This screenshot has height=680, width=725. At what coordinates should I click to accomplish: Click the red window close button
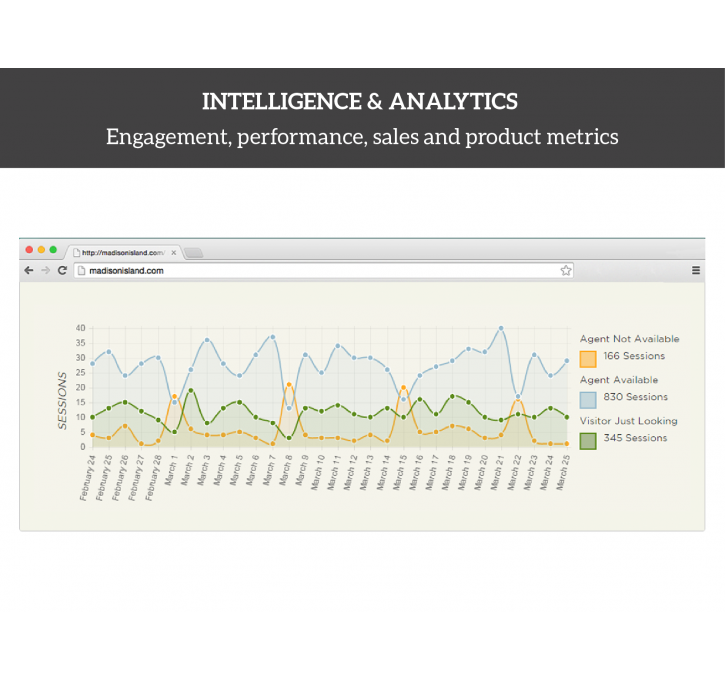pyautogui.click(x=29, y=250)
